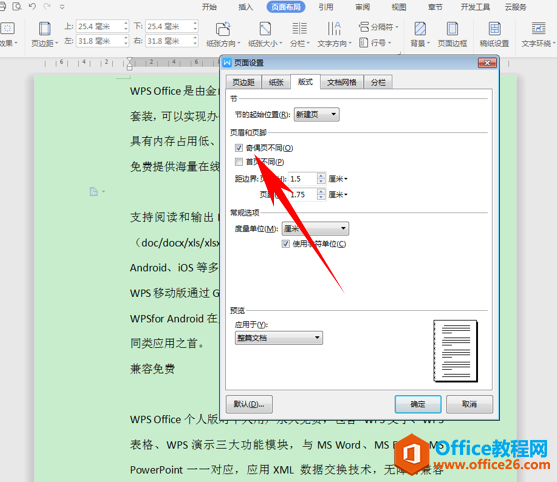Toggle 'Different odd and even pages' (奇偶页不同) checkbox
The image size is (557, 482).
[x=239, y=148]
